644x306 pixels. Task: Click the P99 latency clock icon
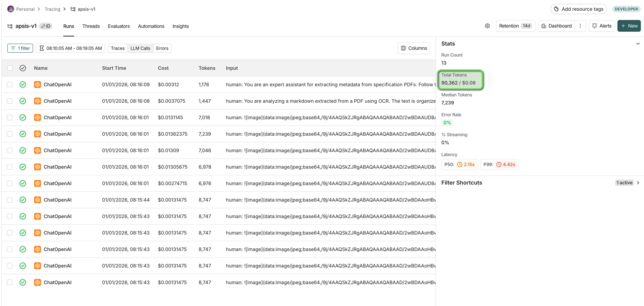click(x=499, y=165)
